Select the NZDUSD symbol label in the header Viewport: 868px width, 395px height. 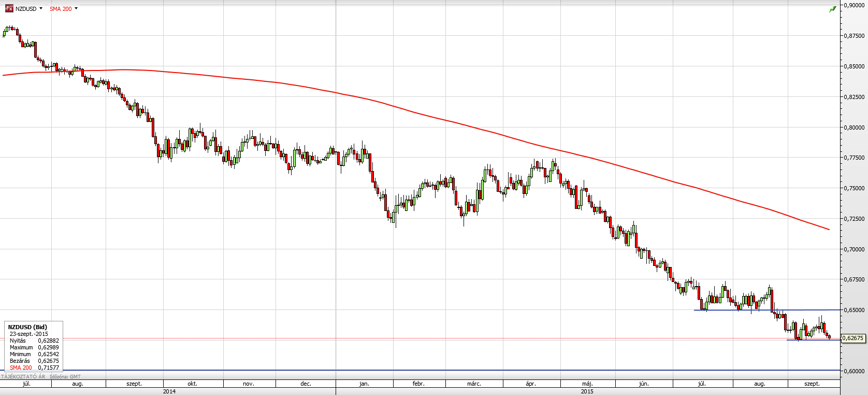(x=26, y=9)
